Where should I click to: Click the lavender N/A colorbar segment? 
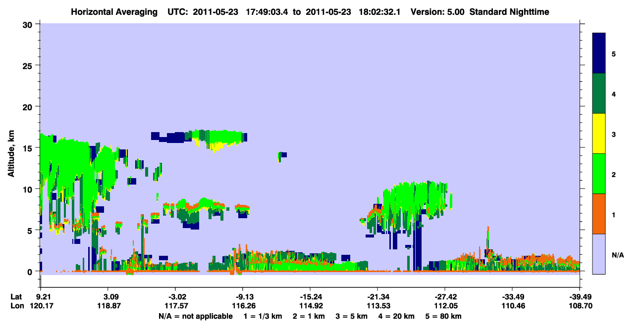point(599,254)
